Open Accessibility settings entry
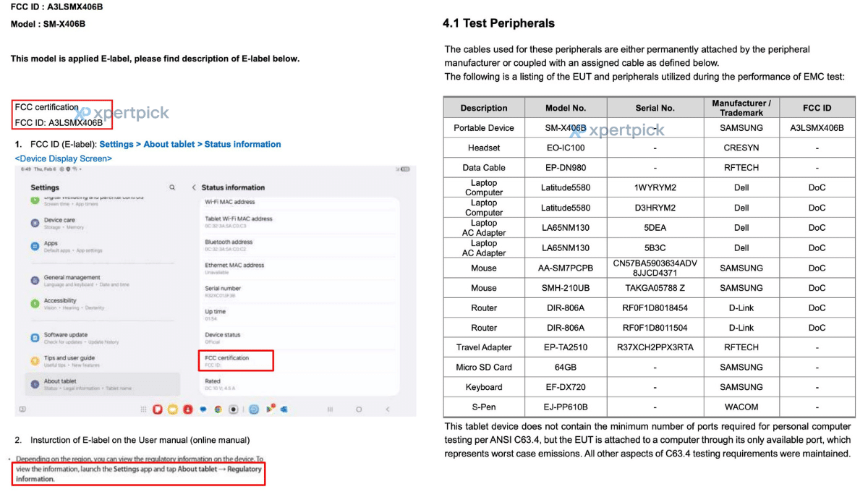Viewport: 868px width, 492px height. click(103, 304)
